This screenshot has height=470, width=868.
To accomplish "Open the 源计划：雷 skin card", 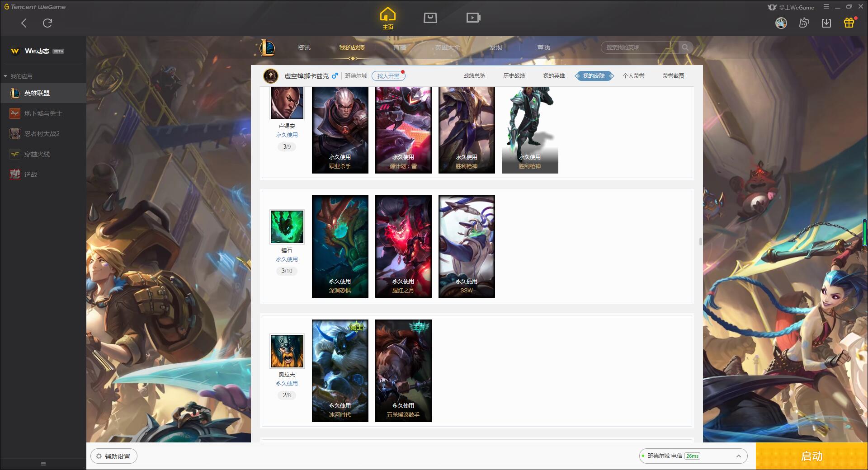I will (403, 130).
